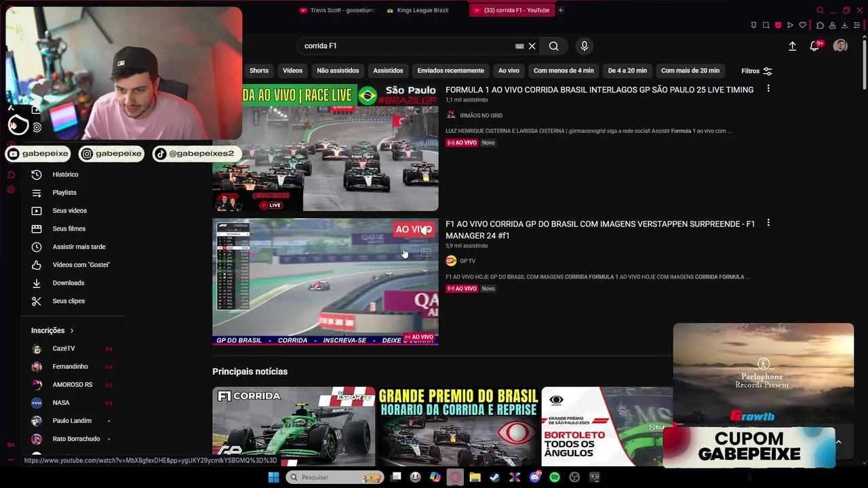
Task: Clear the search box with the X
Action: click(x=532, y=46)
